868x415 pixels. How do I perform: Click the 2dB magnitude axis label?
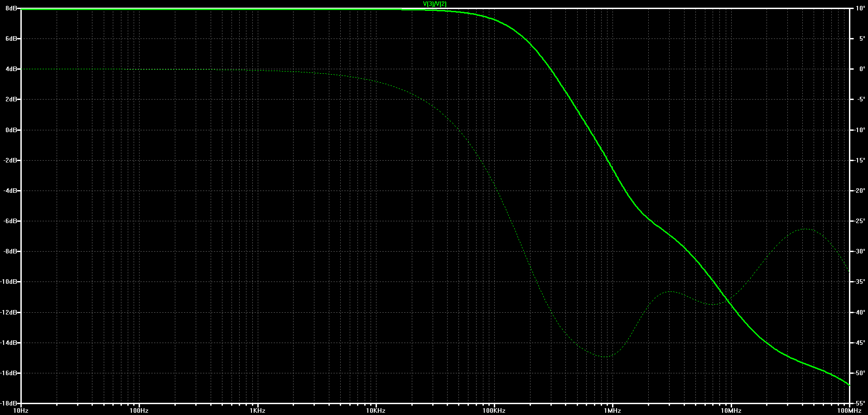(11, 100)
